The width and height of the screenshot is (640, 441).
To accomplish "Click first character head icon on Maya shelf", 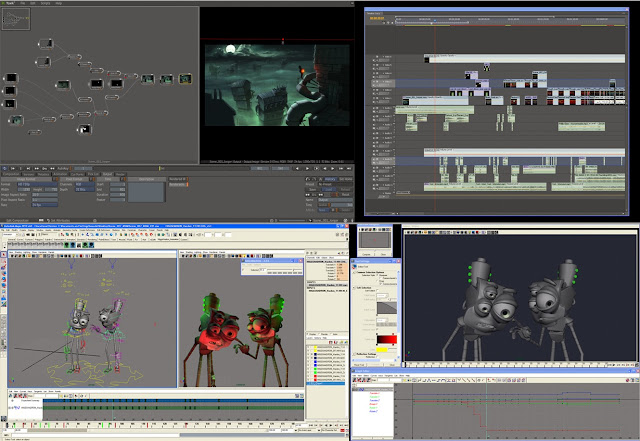I will [67, 245].
